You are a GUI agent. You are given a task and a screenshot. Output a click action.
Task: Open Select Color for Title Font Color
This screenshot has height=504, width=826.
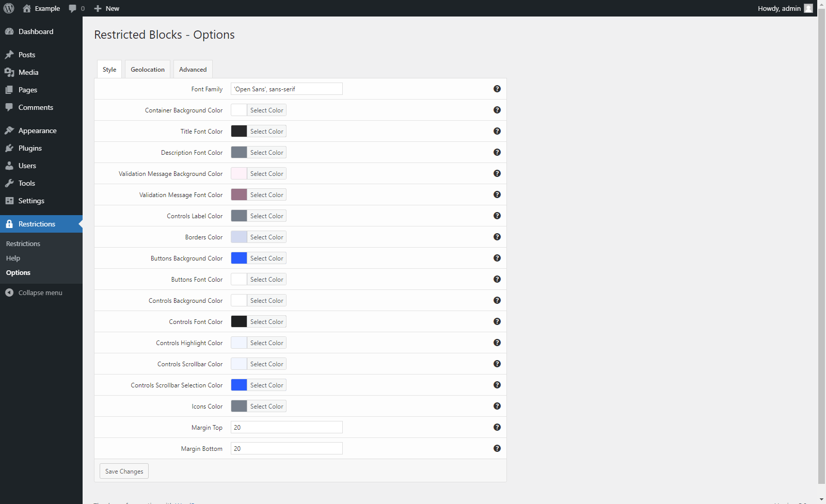pyautogui.click(x=266, y=132)
